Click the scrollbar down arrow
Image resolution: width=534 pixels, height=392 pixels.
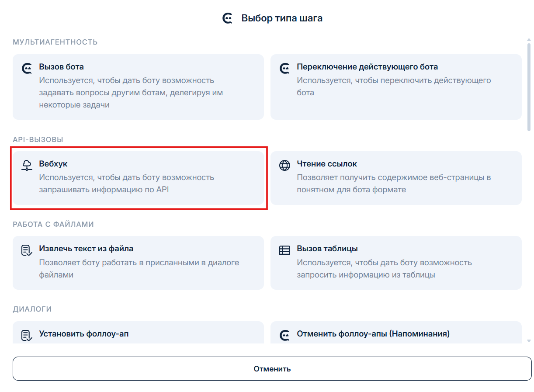click(x=529, y=340)
